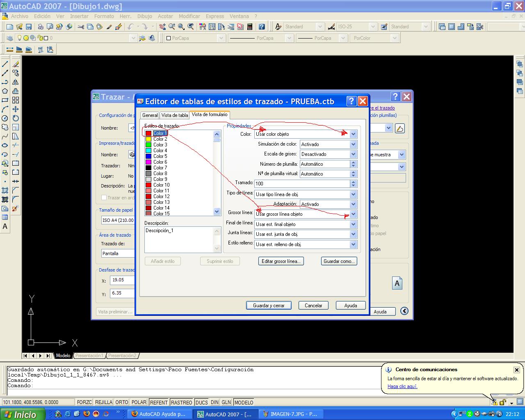The height and width of the screenshot is (420, 525).
Task: Increase the Número de plumilla spinner
Action: [354, 162]
